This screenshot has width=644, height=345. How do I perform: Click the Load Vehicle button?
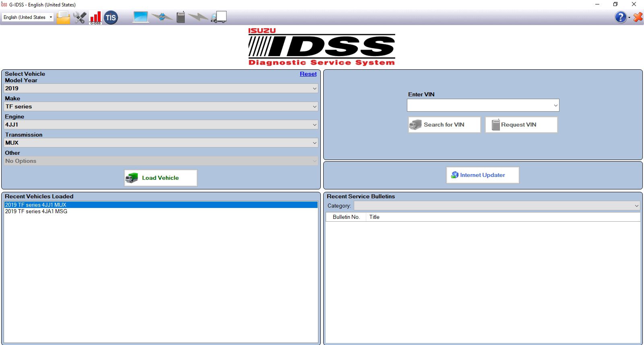pyautogui.click(x=161, y=178)
